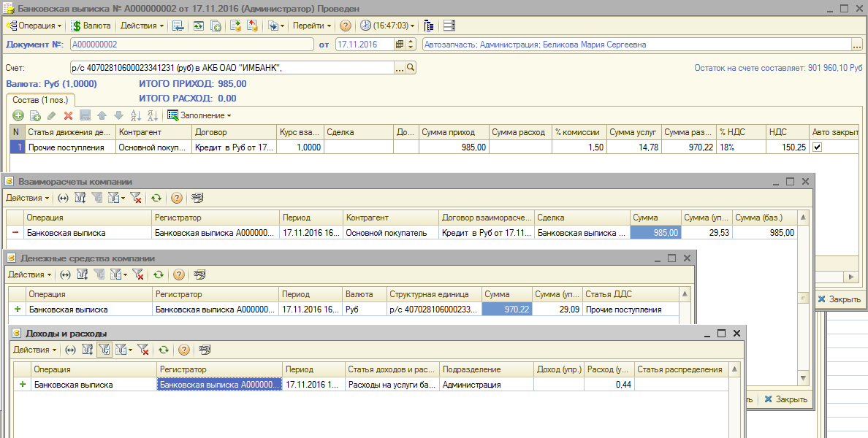Click Структурная единица column header
This screenshot has height=438, width=868.
pyautogui.click(x=433, y=294)
